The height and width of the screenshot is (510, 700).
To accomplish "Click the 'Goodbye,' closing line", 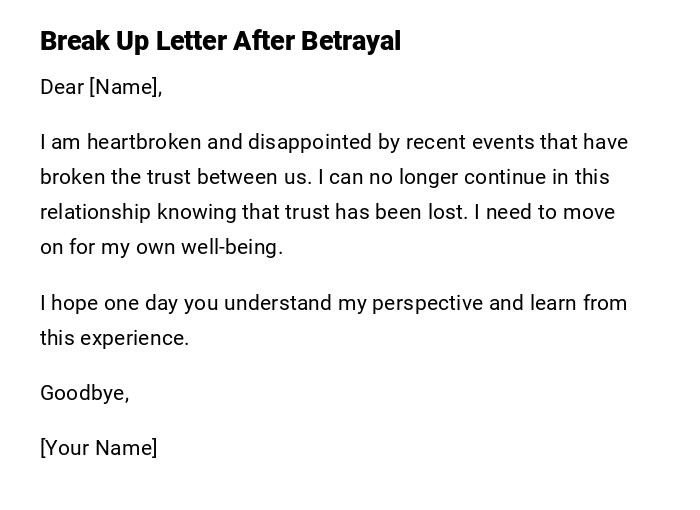I will tap(85, 393).
